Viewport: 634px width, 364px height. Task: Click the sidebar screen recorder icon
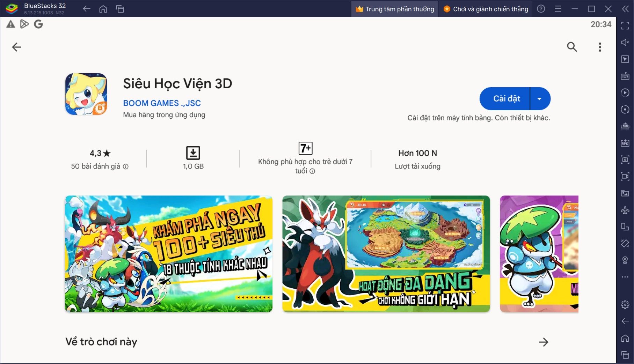pos(625,176)
